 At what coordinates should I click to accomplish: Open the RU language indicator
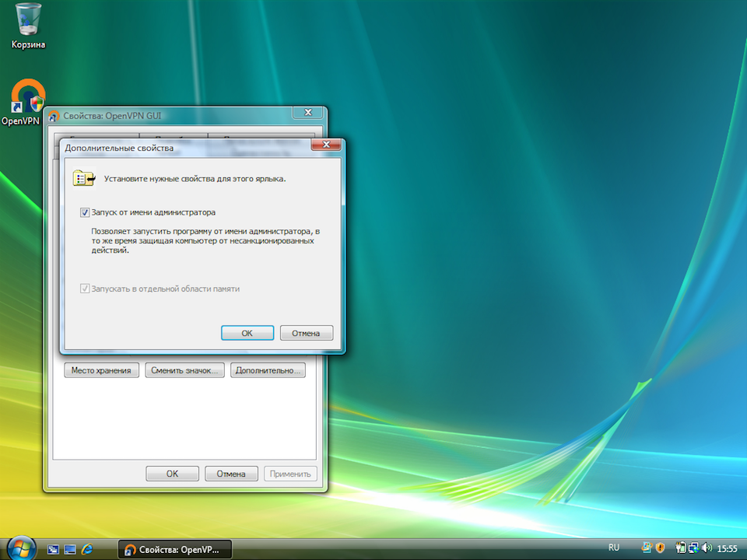(x=614, y=548)
